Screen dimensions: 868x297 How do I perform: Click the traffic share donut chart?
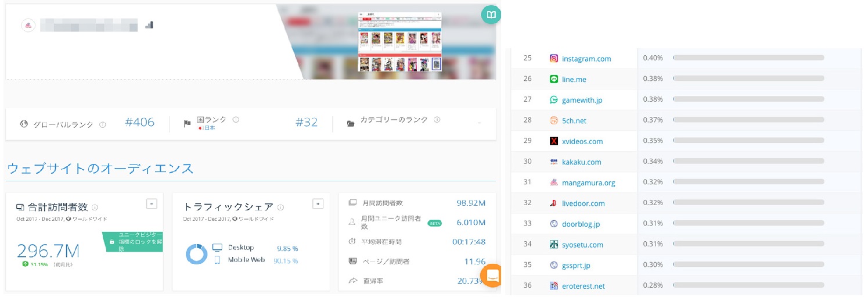click(x=197, y=254)
